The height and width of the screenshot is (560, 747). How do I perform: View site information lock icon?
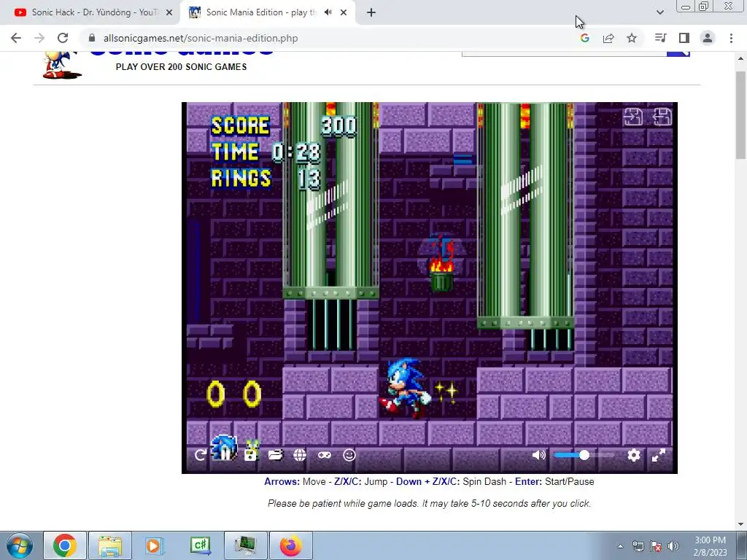tap(92, 38)
